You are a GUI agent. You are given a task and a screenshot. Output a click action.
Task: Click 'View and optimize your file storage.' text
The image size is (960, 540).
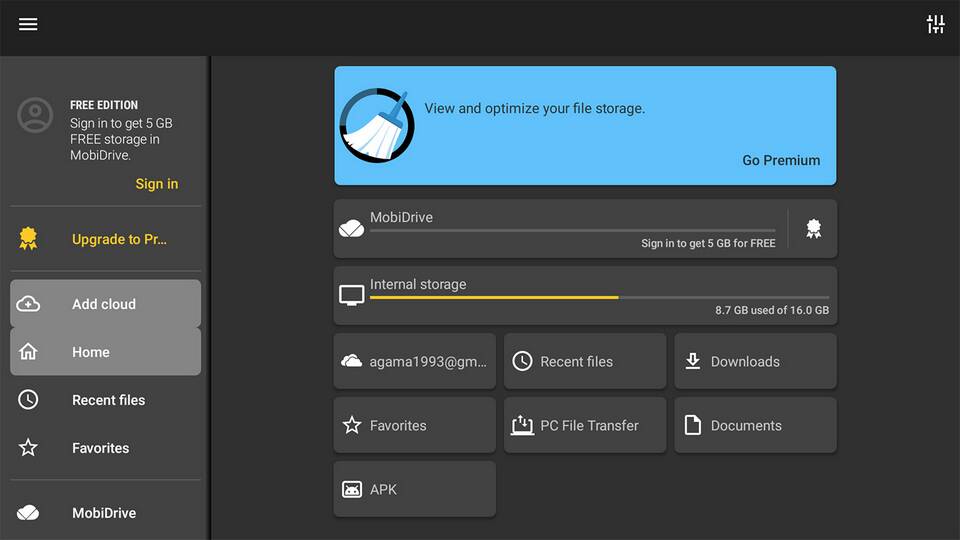click(534, 108)
